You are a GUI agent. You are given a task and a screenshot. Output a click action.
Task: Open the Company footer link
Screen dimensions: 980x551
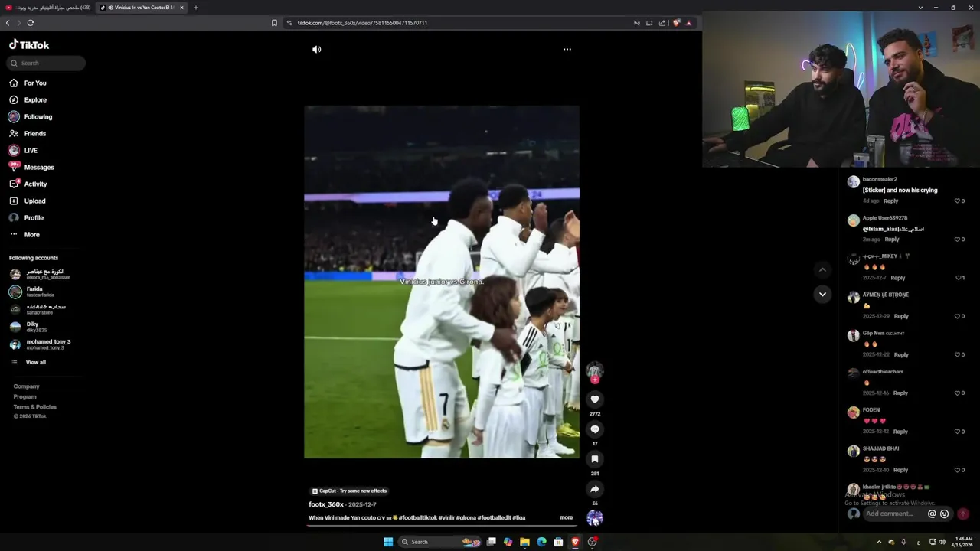26,386
